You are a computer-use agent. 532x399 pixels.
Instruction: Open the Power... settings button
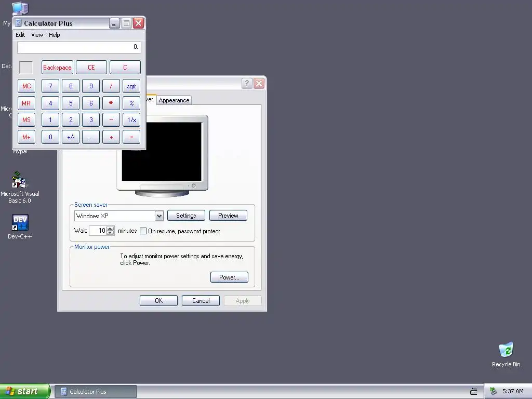(229, 277)
